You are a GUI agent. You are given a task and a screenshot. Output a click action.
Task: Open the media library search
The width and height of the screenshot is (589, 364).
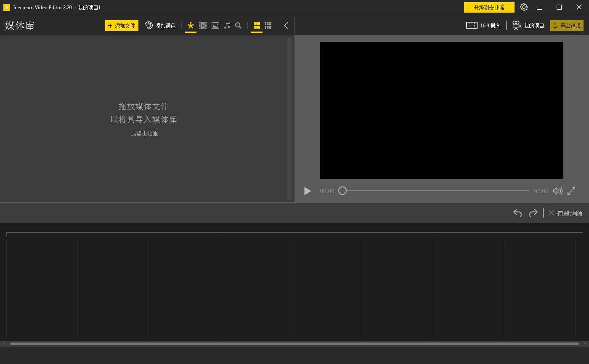click(x=238, y=25)
